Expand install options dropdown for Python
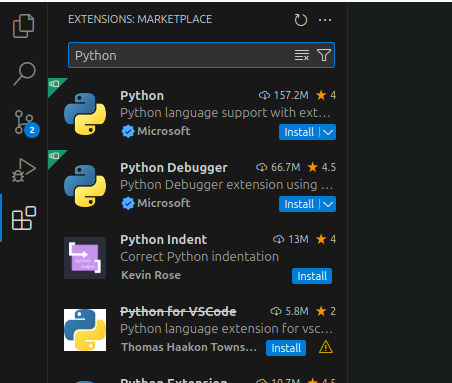Screen dimensions: 452x383 pos(328,132)
